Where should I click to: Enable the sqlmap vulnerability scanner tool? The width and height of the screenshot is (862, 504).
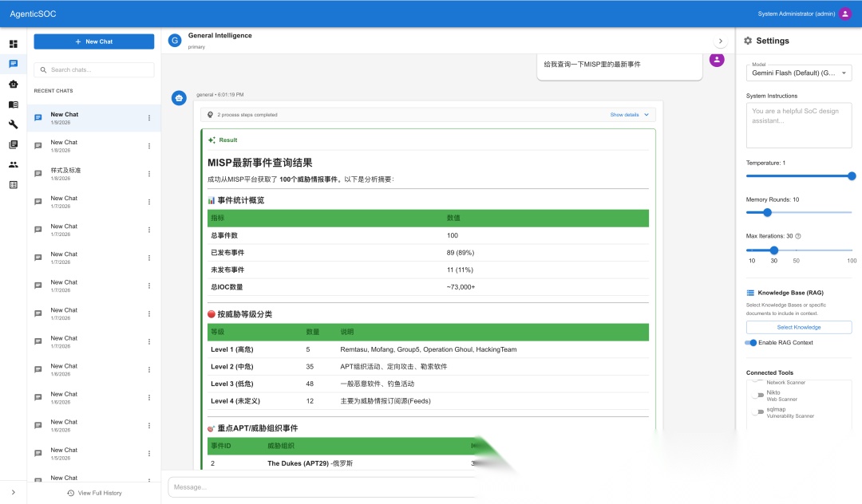tap(758, 411)
